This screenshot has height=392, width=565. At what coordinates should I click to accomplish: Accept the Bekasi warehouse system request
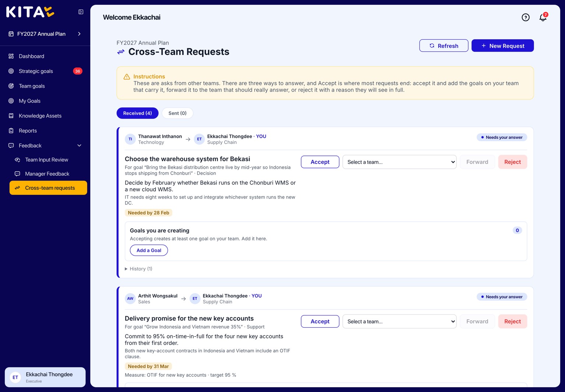click(x=320, y=162)
